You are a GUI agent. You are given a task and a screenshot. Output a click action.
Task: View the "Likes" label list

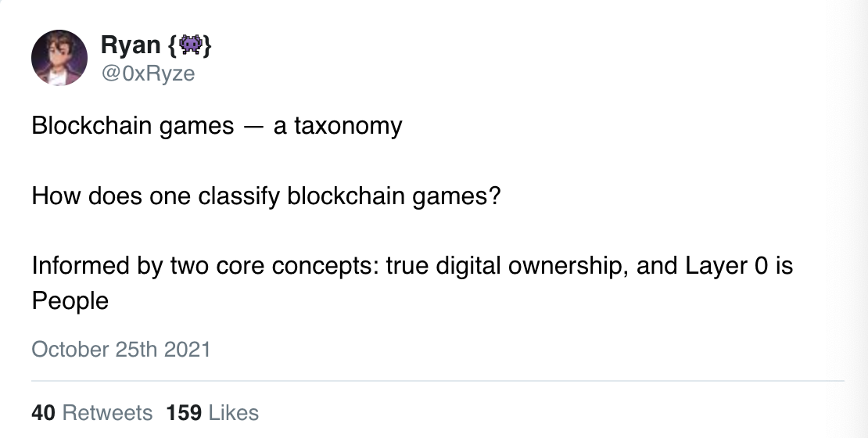pyautogui.click(x=234, y=412)
